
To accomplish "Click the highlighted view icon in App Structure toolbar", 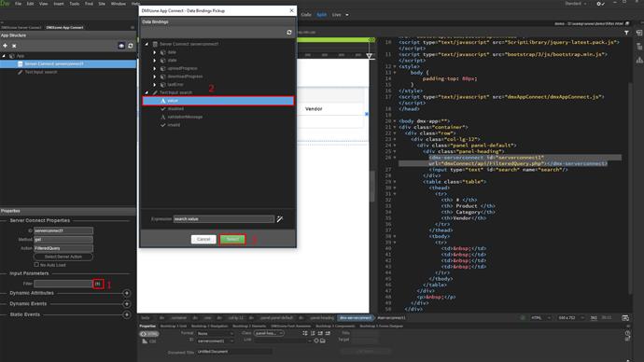I will 121,46.
